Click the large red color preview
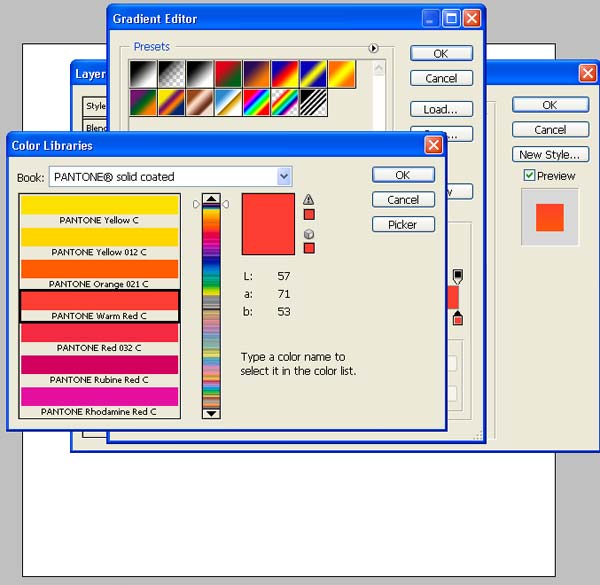Image resolution: width=600 pixels, height=585 pixels. tap(268, 224)
